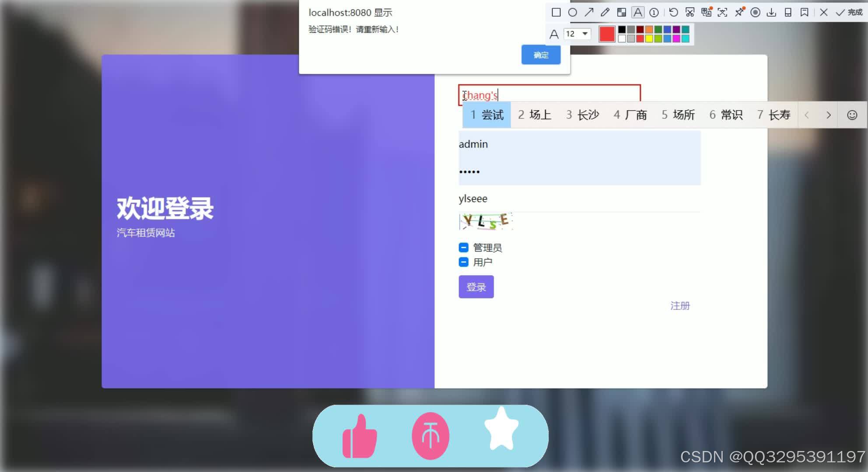Save the screenshot with download icon
The width and height of the screenshot is (868, 472).
click(771, 12)
